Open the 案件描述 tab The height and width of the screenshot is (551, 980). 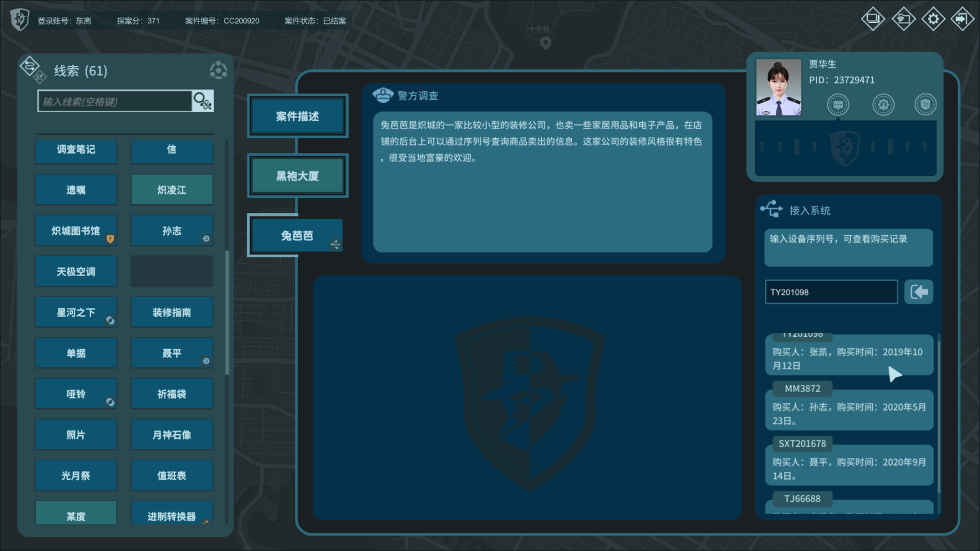(x=298, y=116)
